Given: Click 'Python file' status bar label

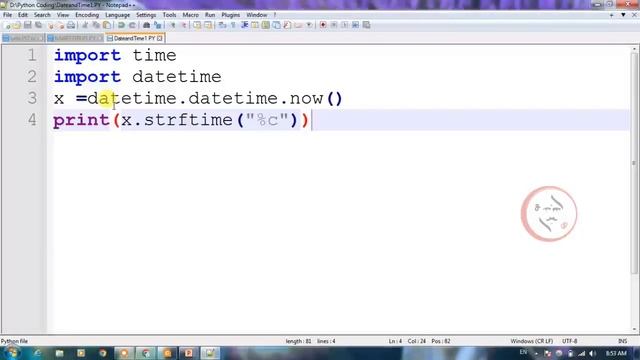Looking at the screenshot, I should coord(14,341).
